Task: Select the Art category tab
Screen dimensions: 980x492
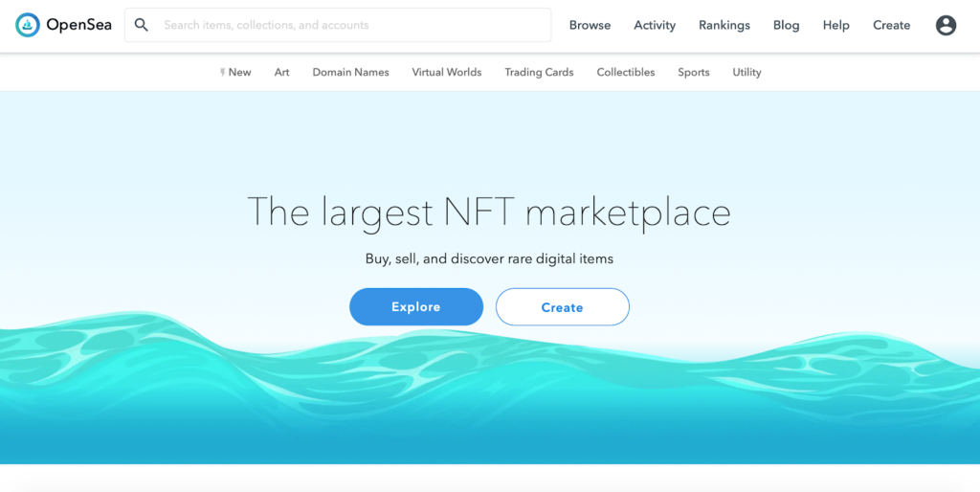Action: (281, 72)
